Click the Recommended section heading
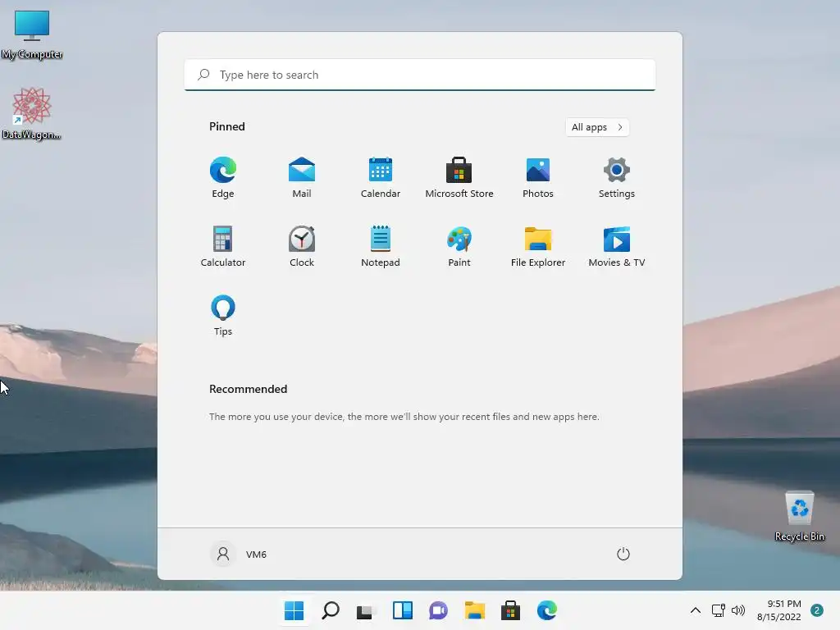 pos(248,389)
